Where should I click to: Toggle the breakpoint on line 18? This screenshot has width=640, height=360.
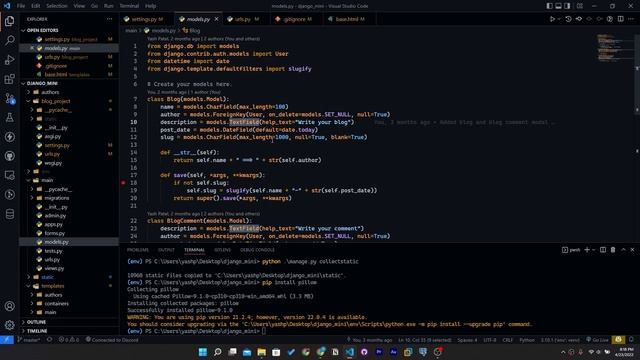point(123,183)
